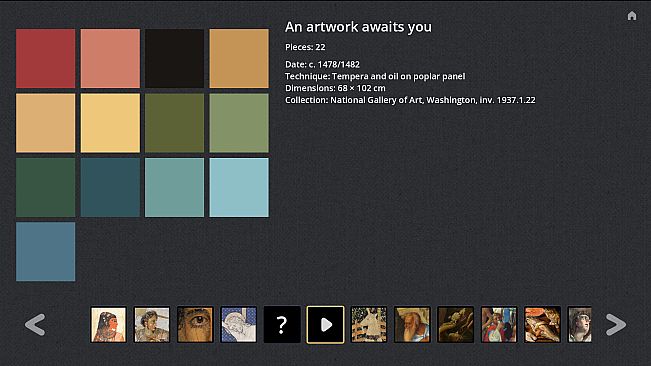The height and width of the screenshot is (366, 651).
Task: Select the light peach-tan swatch
Action: pyautogui.click(x=46, y=123)
